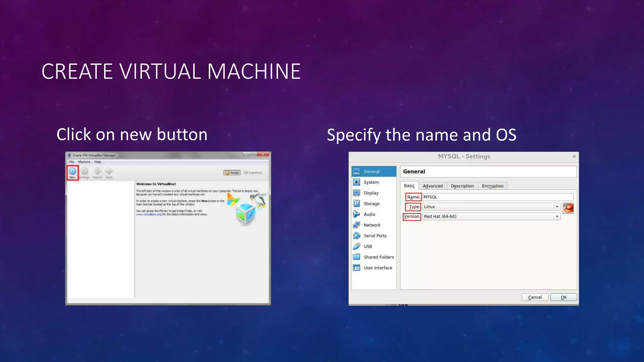Expand the Type dropdown showing Linux
Screen dimensions: 644x362
491,207
